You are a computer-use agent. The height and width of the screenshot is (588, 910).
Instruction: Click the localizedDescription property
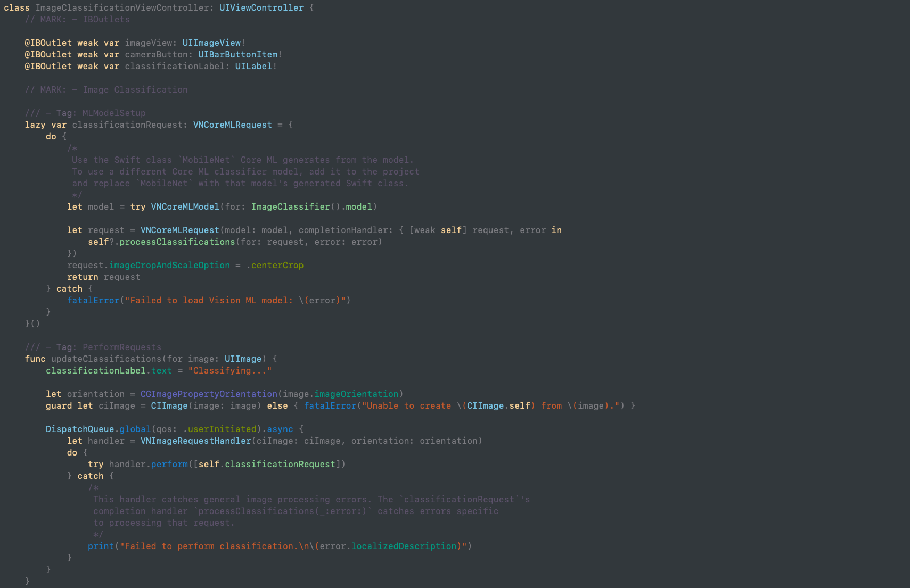click(x=404, y=546)
